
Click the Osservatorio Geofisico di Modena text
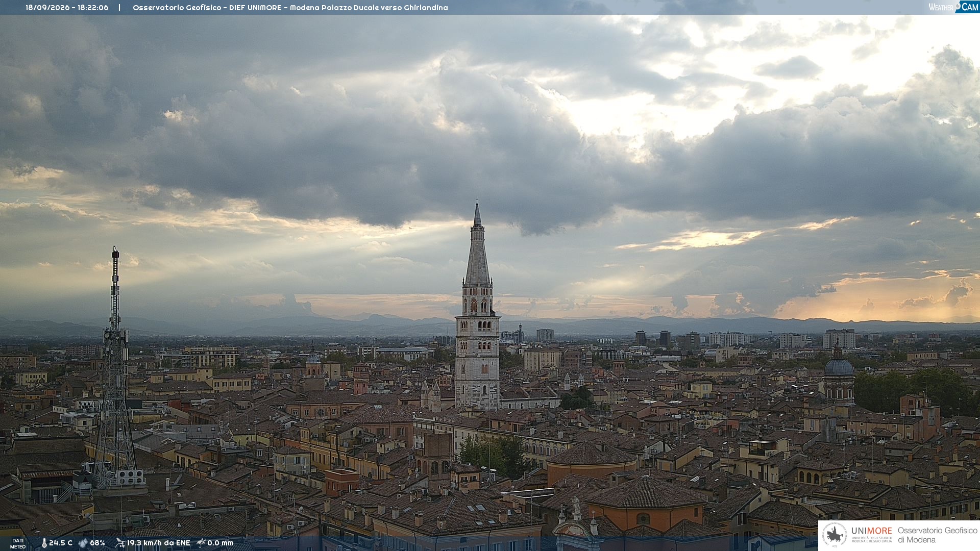click(937, 535)
